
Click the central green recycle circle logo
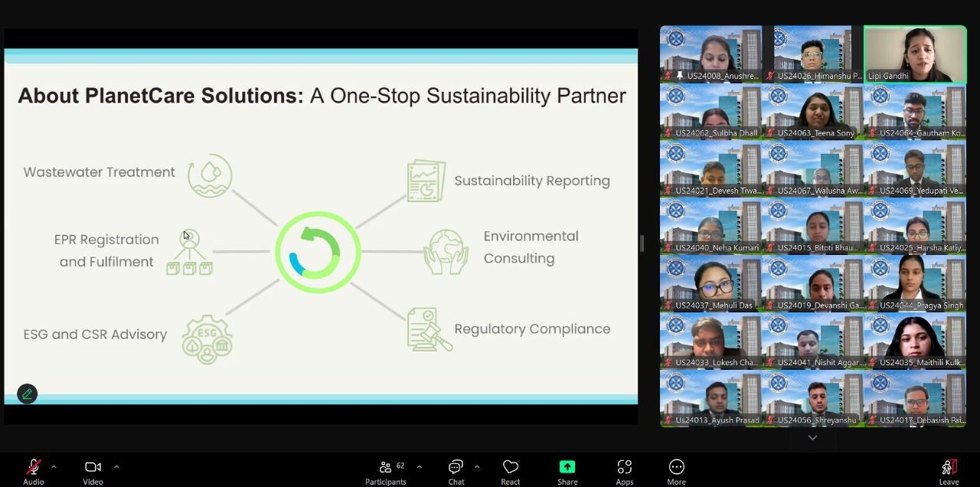(x=318, y=252)
